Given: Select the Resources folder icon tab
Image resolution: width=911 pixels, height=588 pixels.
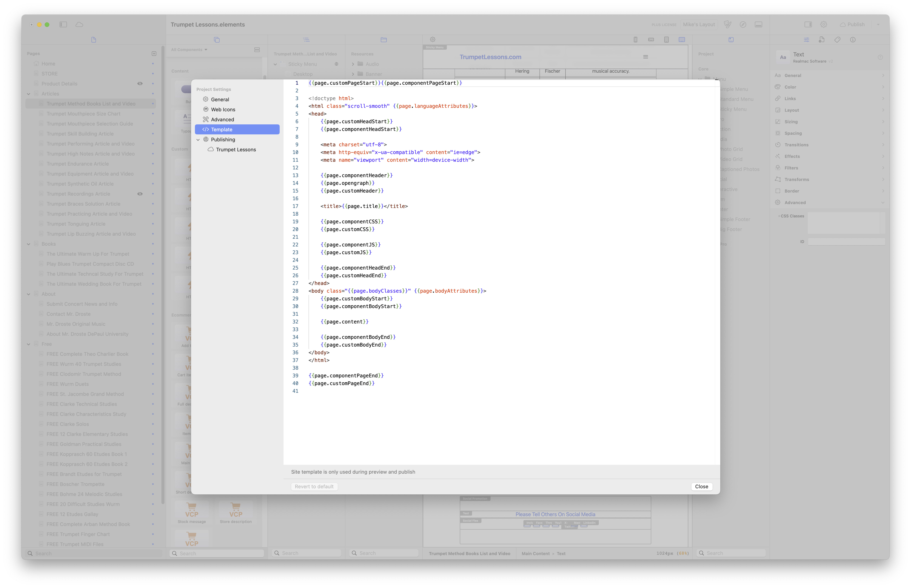Looking at the screenshot, I should pos(383,40).
